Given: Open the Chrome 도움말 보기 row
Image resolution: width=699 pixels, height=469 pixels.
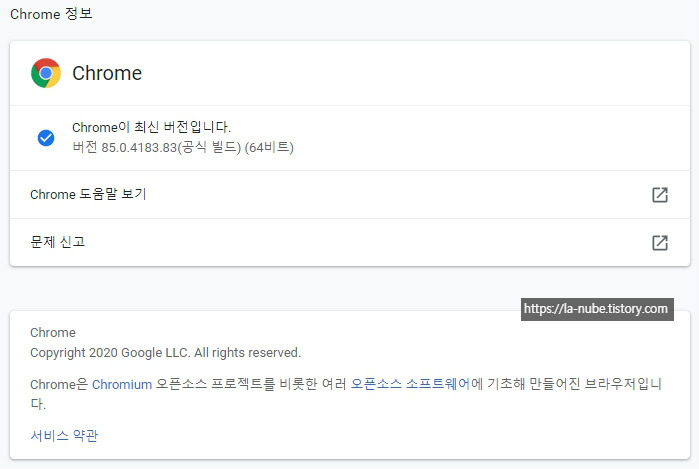Looking at the screenshot, I should (x=350, y=195).
